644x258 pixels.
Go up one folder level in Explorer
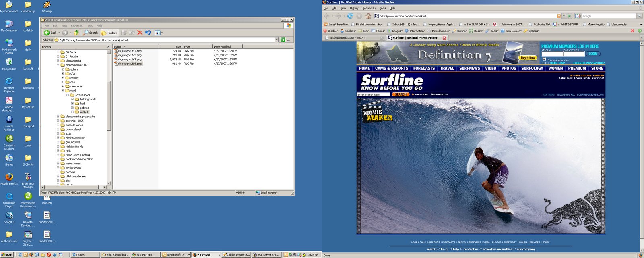(76, 33)
